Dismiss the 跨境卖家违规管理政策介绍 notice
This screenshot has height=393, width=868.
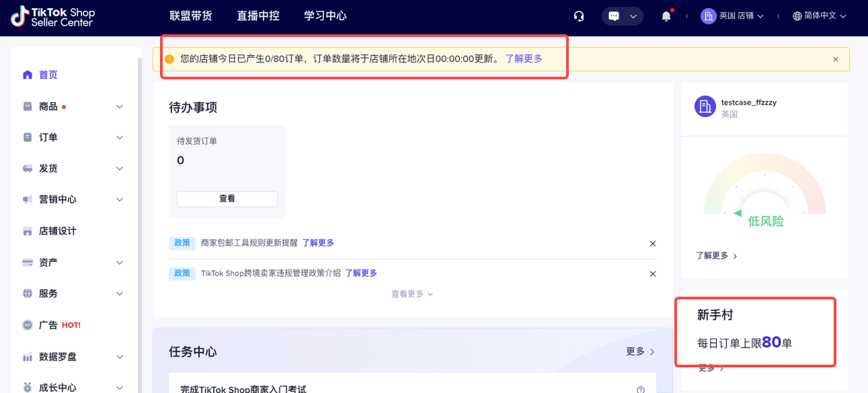click(x=653, y=274)
